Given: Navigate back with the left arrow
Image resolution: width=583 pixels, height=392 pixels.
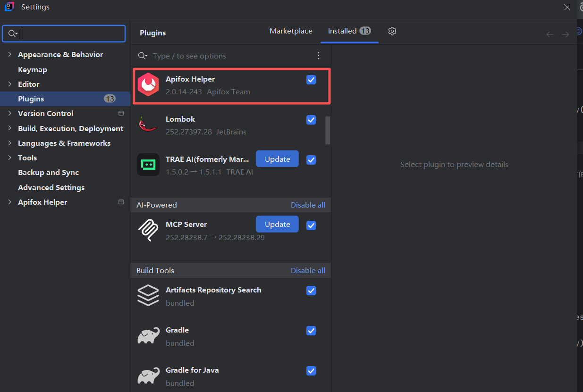Looking at the screenshot, I should (x=550, y=34).
